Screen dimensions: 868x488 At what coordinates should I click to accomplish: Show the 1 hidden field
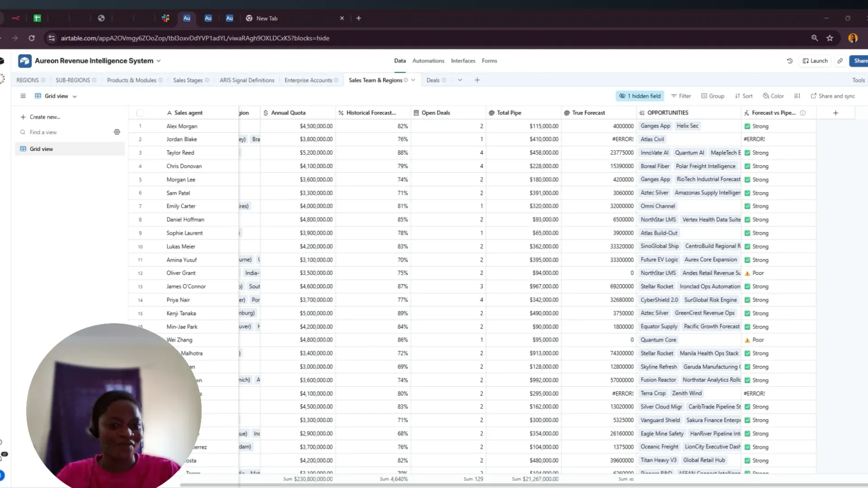pos(640,96)
